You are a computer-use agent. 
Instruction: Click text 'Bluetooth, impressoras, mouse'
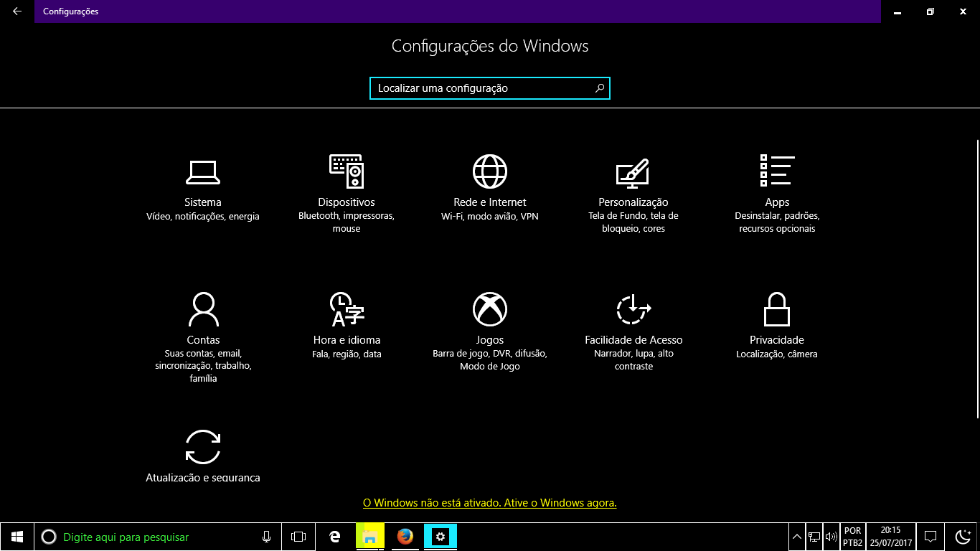[x=347, y=222]
